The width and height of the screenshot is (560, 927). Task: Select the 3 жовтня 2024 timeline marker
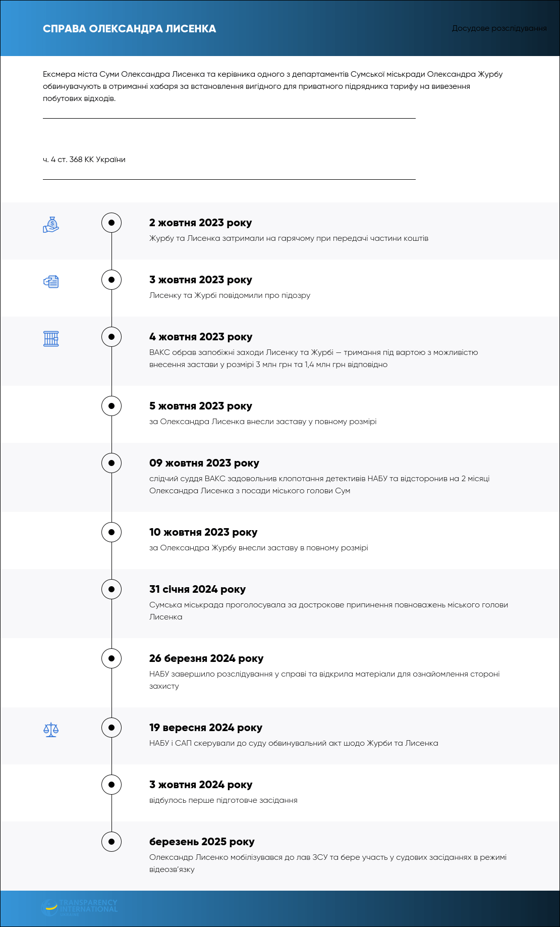(x=111, y=785)
